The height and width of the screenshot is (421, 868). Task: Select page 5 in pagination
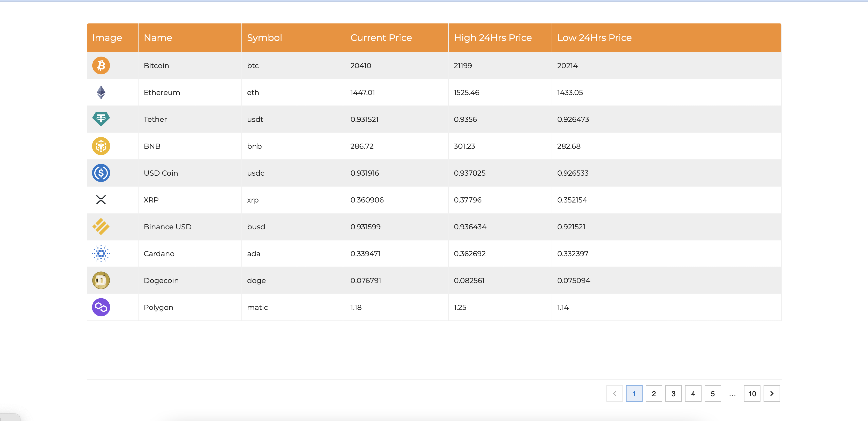click(712, 393)
